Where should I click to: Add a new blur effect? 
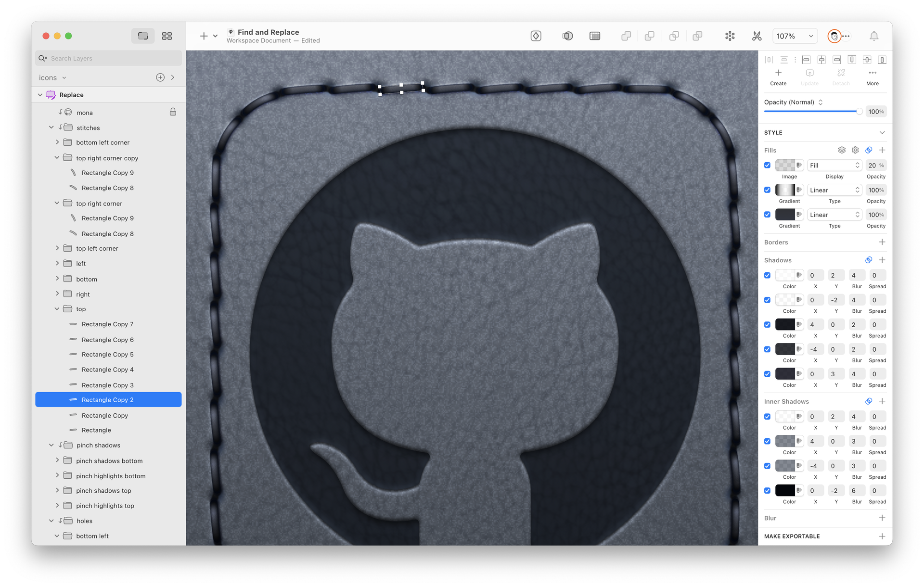pos(882,518)
